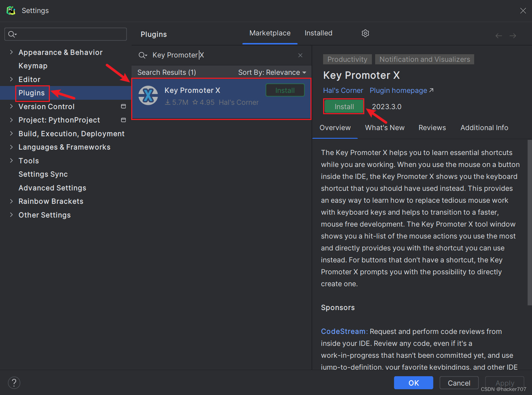Open the CodeStream sponsor link
Image resolution: width=532 pixels, height=395 pixels.
[343, 331]
